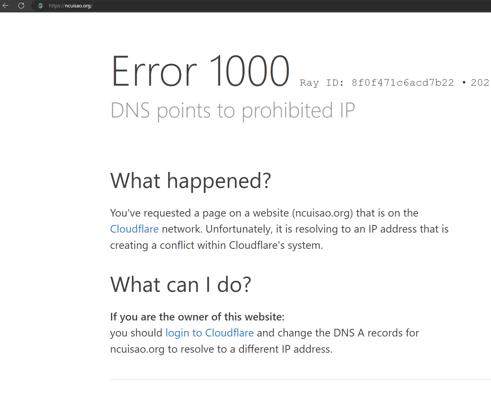491x400 pixels.
Task: Click the What happened? heading
Action: [x=190, y=181]
